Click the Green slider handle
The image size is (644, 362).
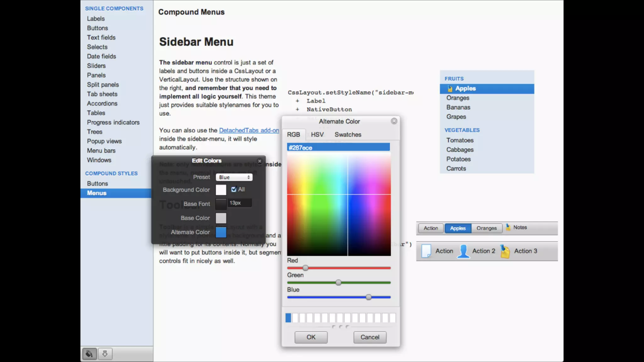click(338, 282)
